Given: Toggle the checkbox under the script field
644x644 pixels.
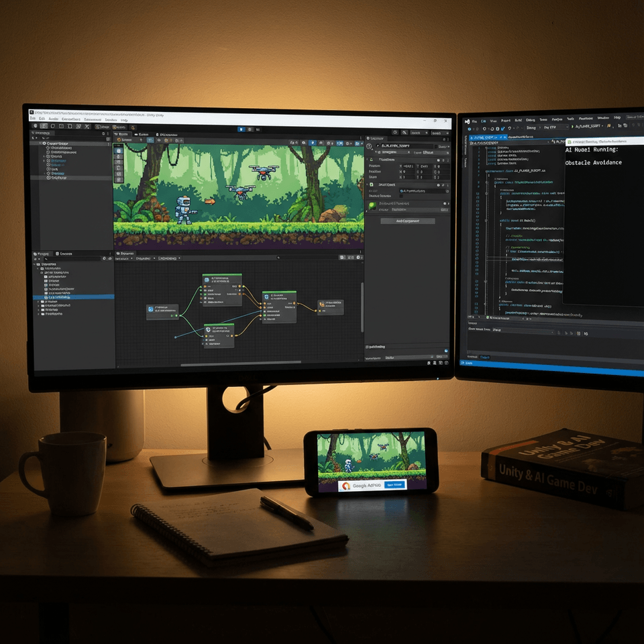Looking at the screenshot, I should pyautogui.click(x=401, y=196).
